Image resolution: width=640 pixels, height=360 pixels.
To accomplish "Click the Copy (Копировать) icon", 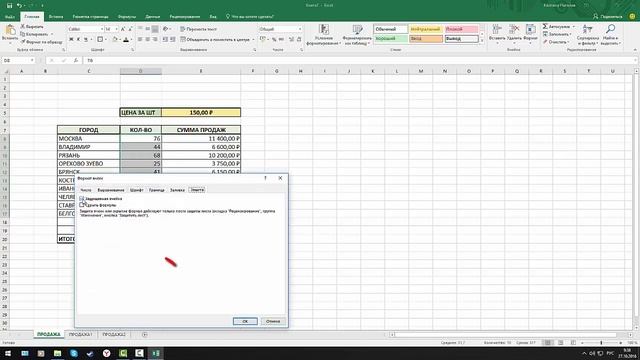I will coord(23,34).
